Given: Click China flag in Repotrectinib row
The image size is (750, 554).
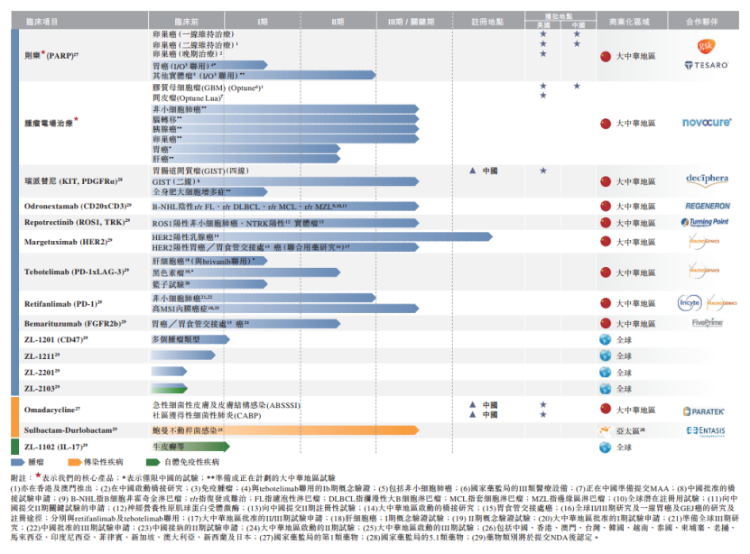Looking at the screenshot, I should (x=606, y=222).
